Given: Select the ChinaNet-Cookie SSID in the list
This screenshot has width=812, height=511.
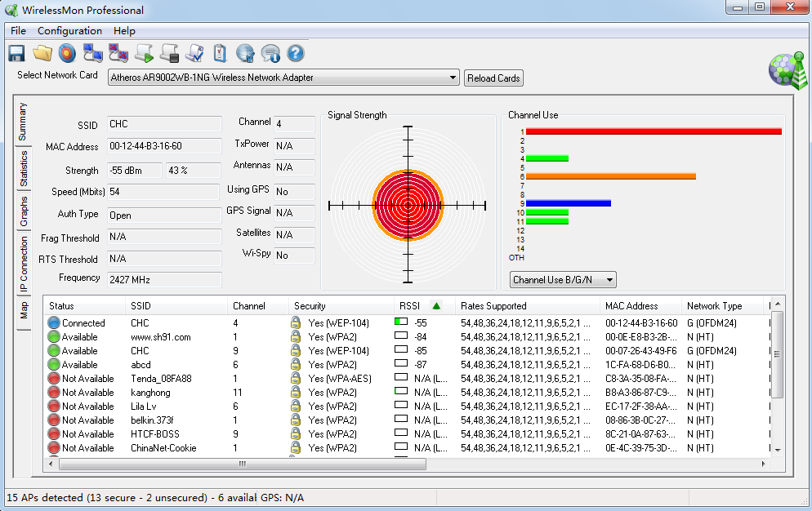Looking at the screenshot, I should click(x=163, y=448).
